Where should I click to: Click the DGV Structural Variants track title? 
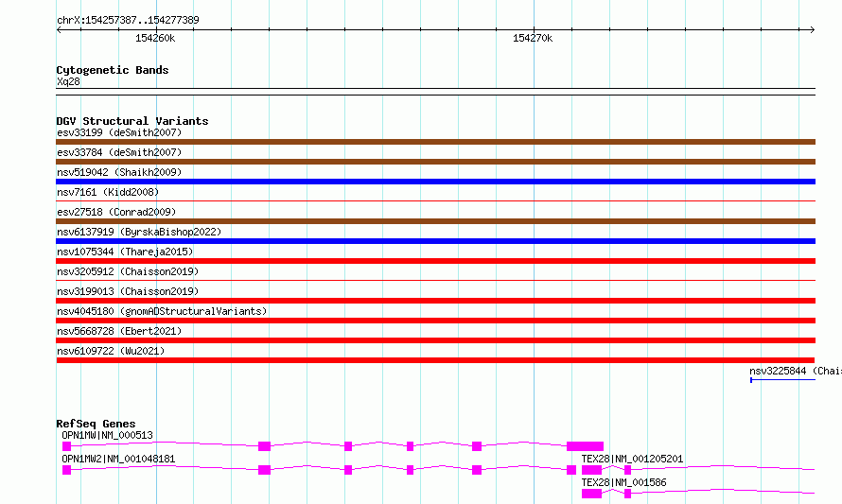click(x=132, y=121)
